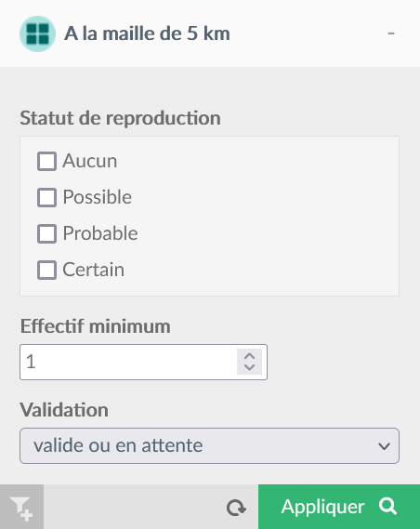Collapse the panel with the minus icon
Screen dimensions: 420x529
coord(391,33)
